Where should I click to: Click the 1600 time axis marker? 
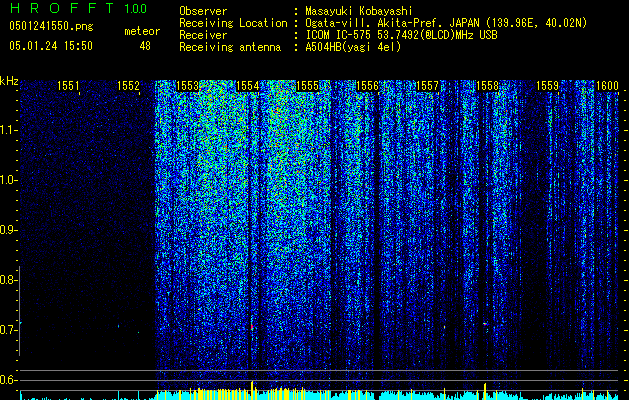tap(607, 86)
